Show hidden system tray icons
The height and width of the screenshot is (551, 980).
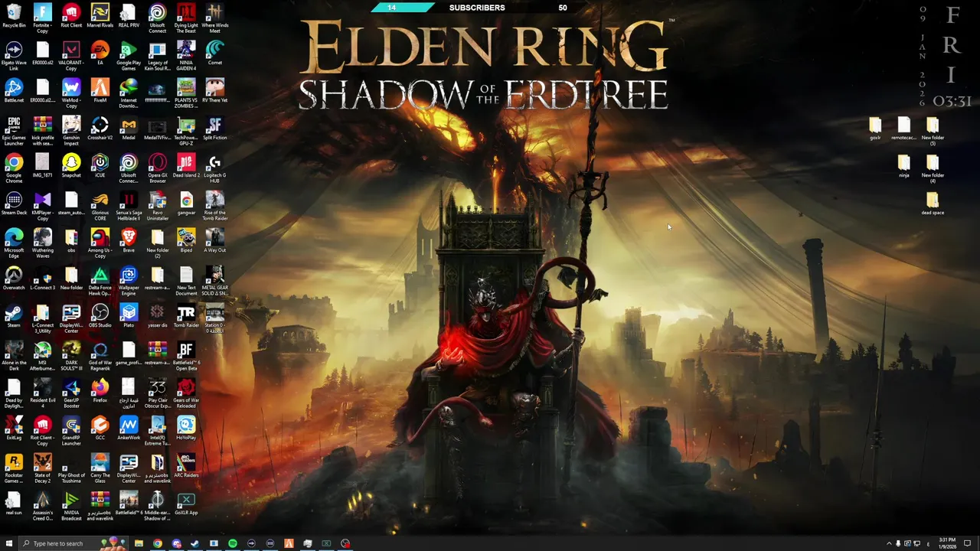click(889, 543)
